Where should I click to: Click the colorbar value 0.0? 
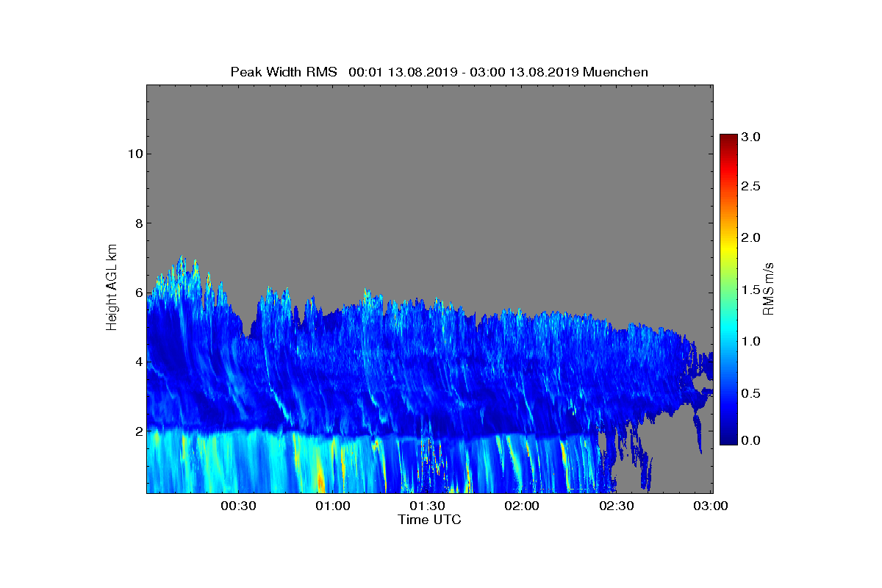[750, 440]
